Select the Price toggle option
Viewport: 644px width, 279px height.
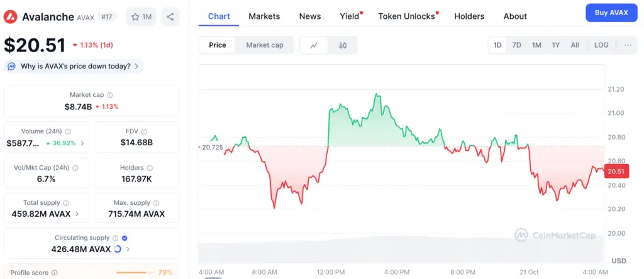pyautogui.click(x=218, y=45)
